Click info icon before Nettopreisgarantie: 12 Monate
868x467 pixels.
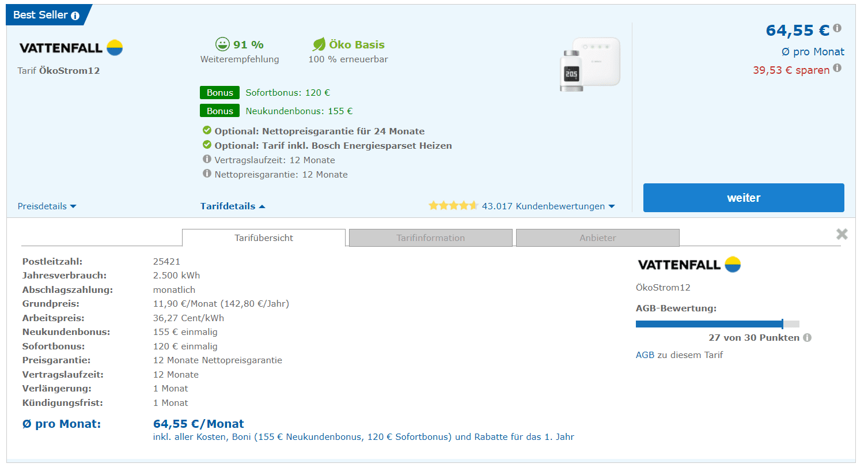[207, 174]
